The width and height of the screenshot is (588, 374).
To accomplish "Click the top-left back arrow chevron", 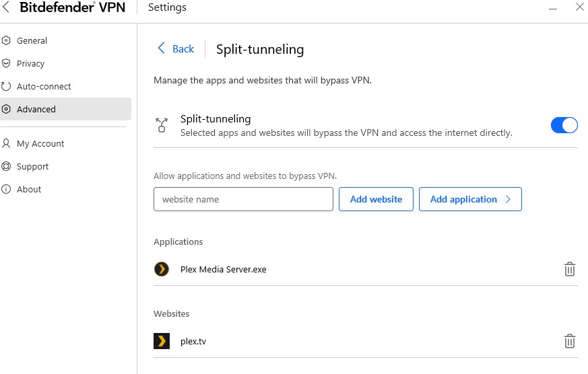I will [x=6, y=7].
